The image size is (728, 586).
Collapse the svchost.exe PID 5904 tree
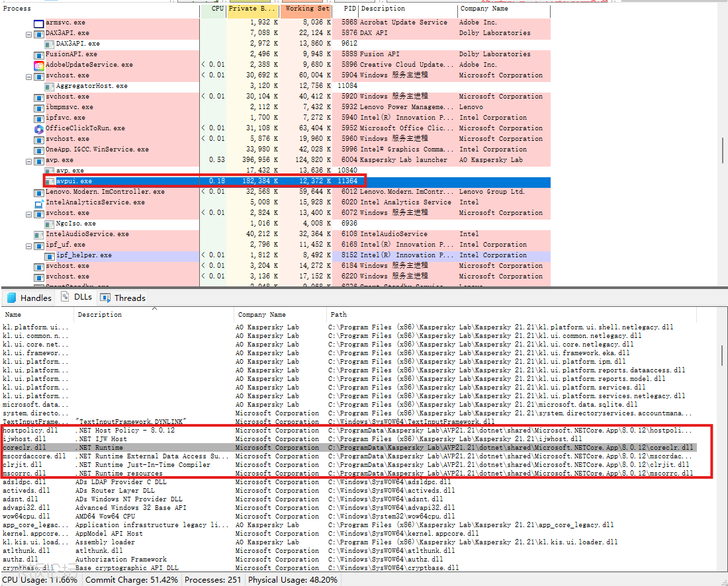28,76
